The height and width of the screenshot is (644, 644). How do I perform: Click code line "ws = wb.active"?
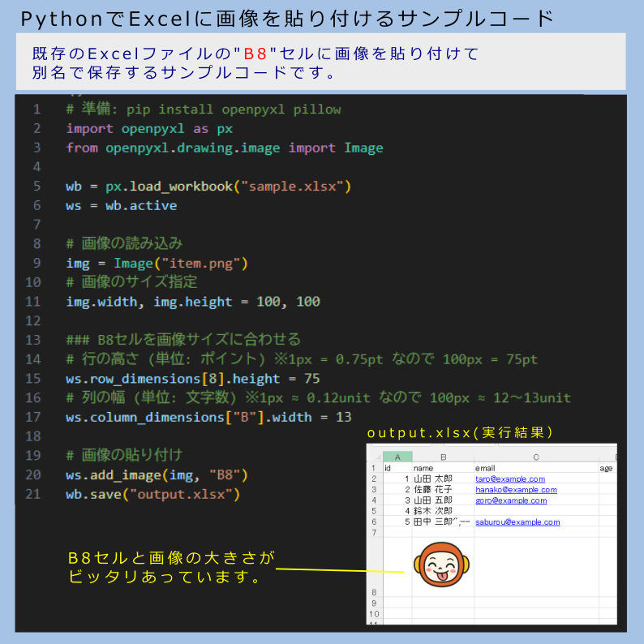pyautogui.click(x=122, y=205)
